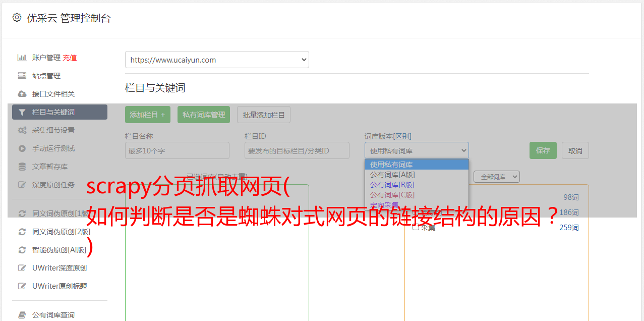
Task: Click the UWriter原创标题 edit icon
Action: point(22,286)
